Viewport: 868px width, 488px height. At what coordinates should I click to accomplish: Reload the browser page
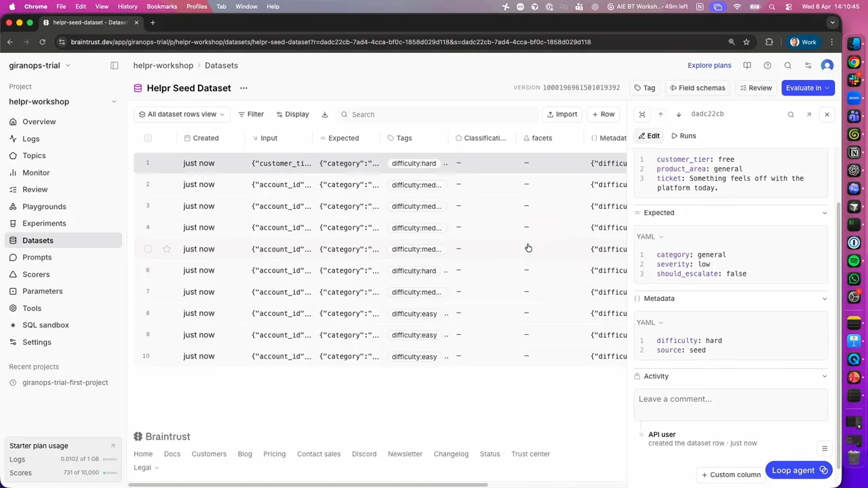coord(42,42)
